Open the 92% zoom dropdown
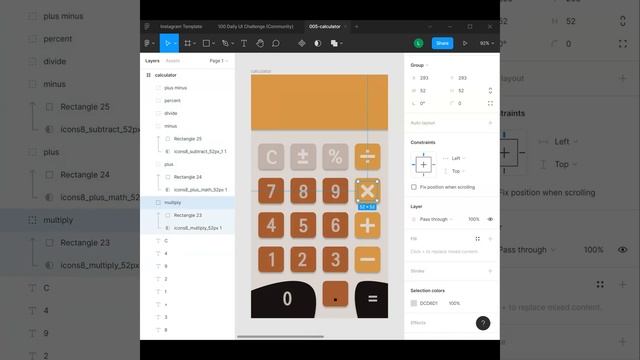 pyautogui.click(x=487, y=43)
